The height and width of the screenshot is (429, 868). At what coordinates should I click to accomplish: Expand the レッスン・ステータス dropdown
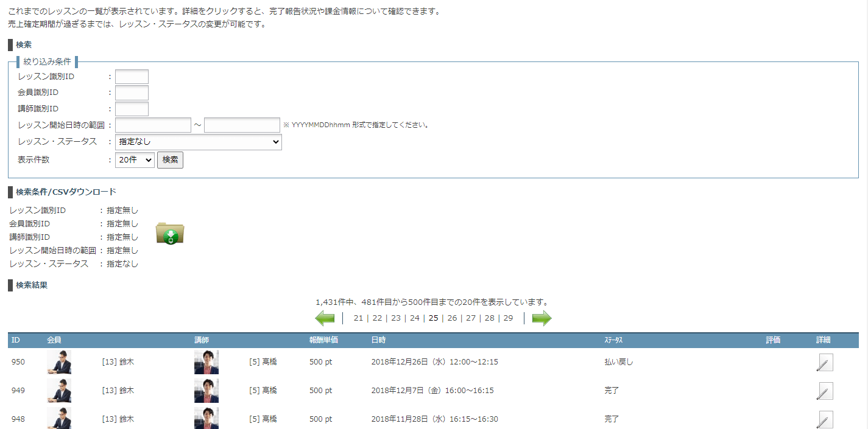coord(199,142)
